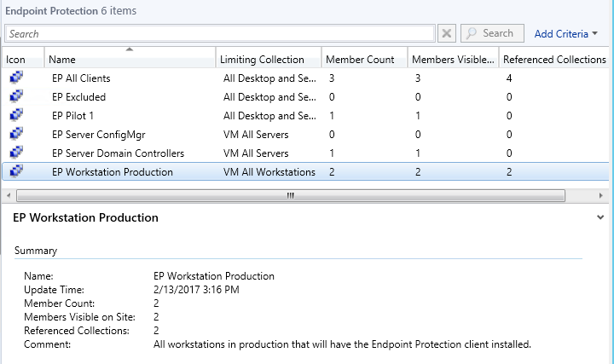Click the EP Excluded collection icon
This screenshot has width=614, height=364.
coord(16,97)
